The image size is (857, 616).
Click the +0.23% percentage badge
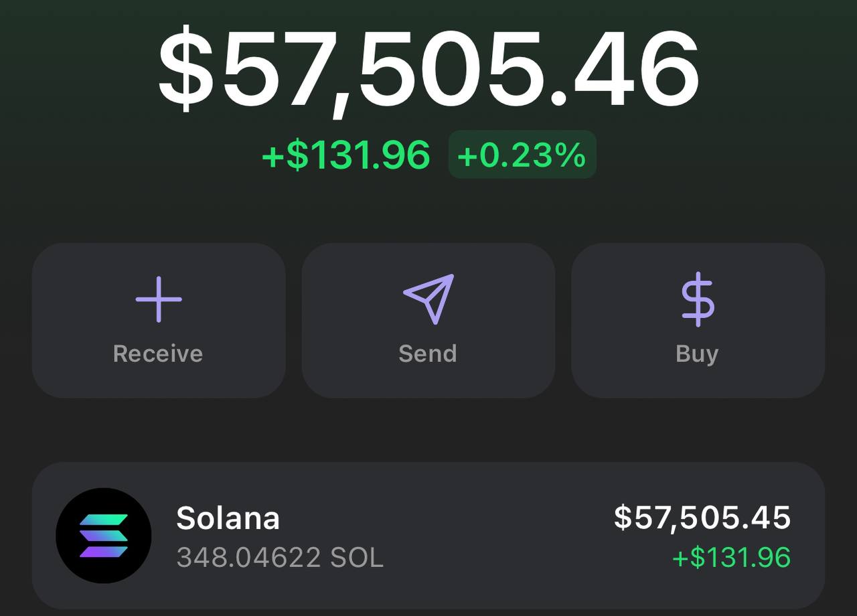click(x=521, y=156)
